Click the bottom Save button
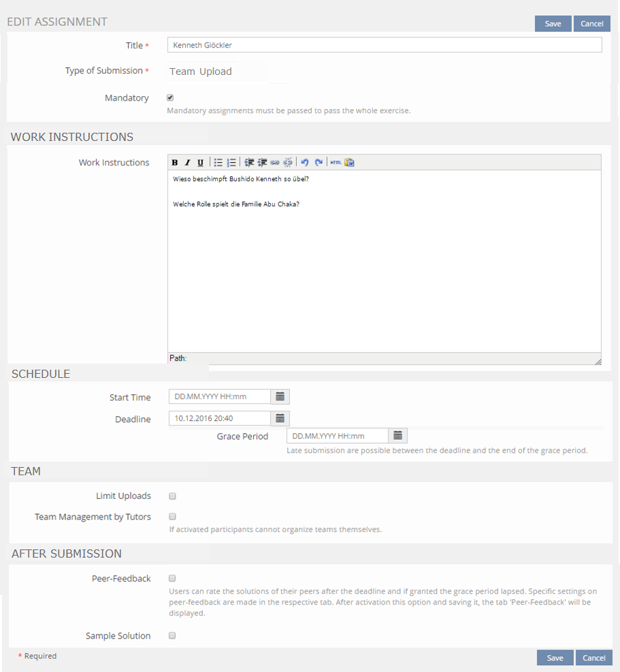 click(555, 658)
